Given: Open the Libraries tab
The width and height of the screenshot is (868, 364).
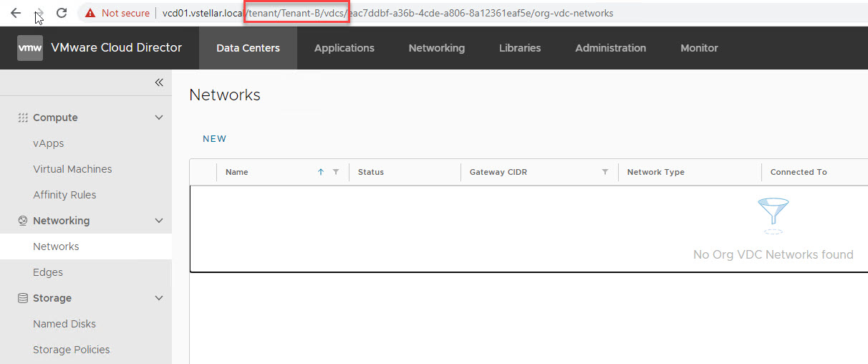Looking at the screenshot, I should [x=519, y=48].
